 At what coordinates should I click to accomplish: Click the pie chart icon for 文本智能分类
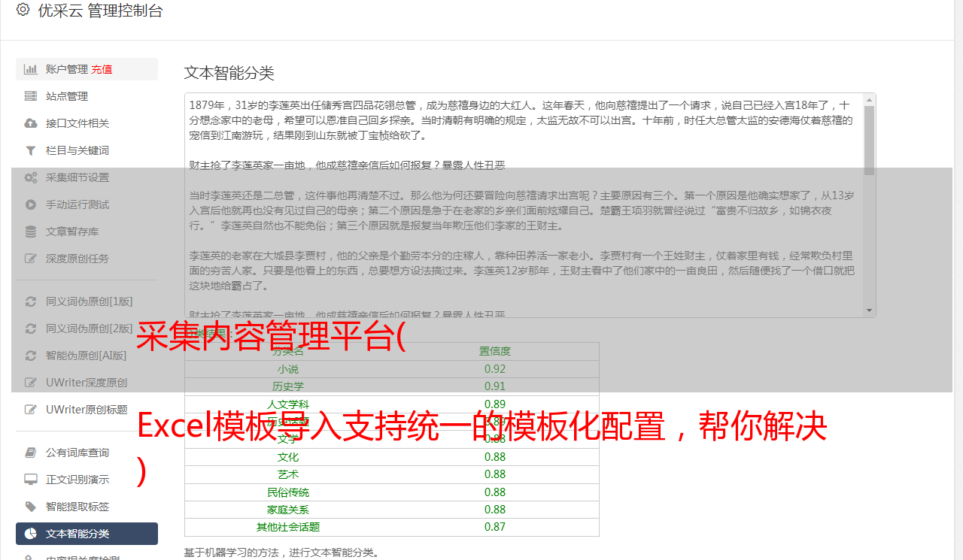(x=31, y=534)
